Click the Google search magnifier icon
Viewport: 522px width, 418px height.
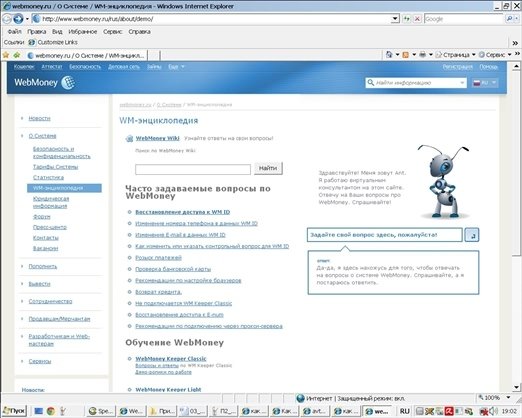point(509,19)
